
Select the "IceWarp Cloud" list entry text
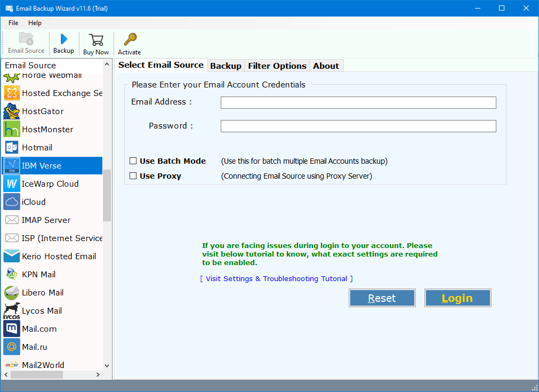coord(50,184)
